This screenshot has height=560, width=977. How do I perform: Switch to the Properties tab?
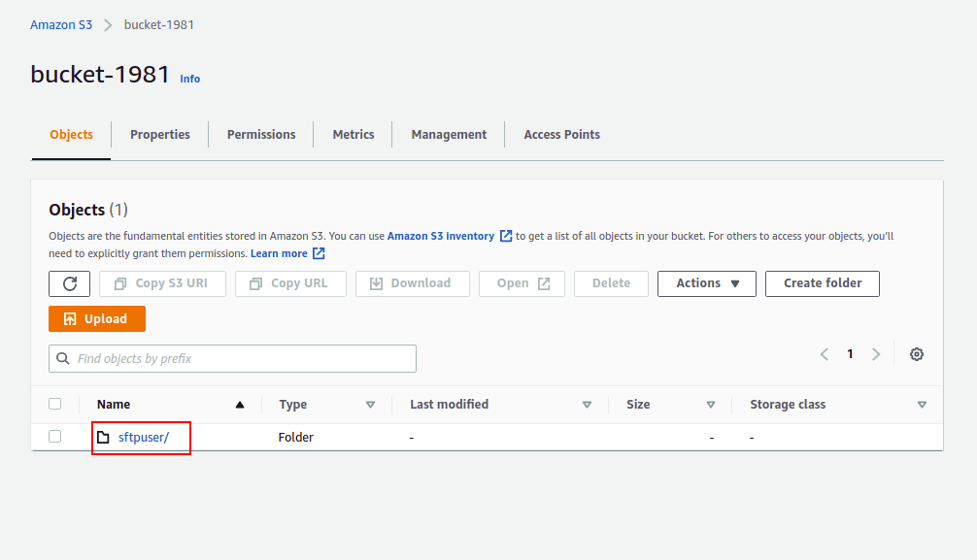(160, 135)
